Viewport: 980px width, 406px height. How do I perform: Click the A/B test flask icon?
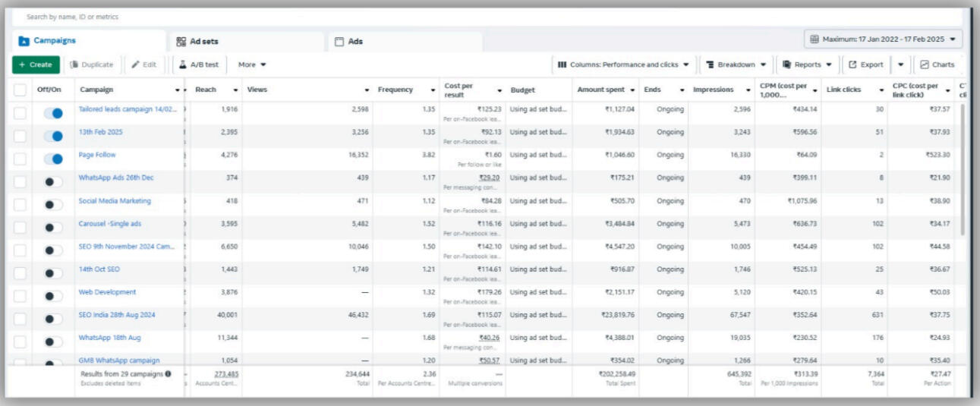(183, 65)
